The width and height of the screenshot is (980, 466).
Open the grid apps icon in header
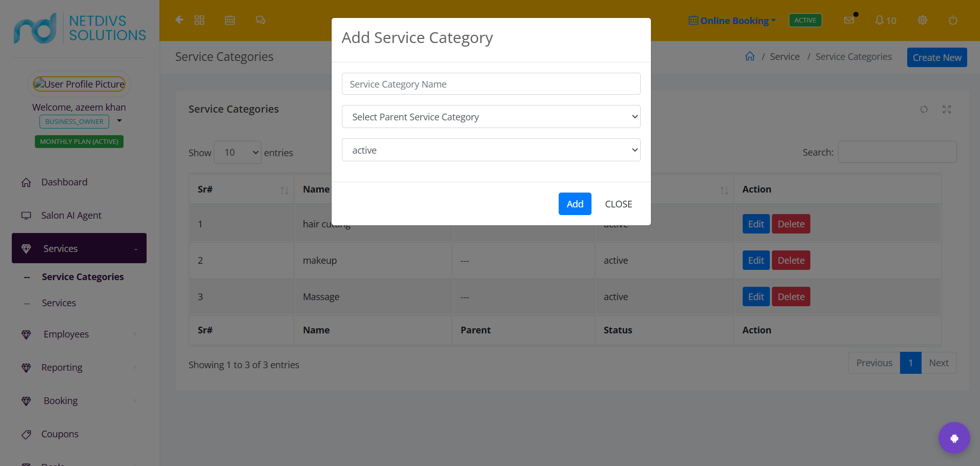(199, 20)
